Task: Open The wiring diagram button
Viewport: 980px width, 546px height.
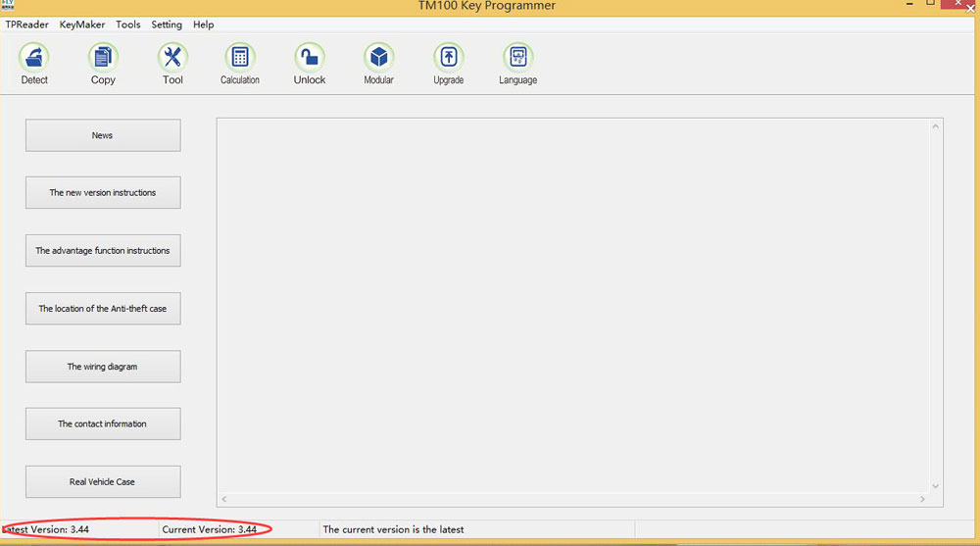Action: coord(103,367)
